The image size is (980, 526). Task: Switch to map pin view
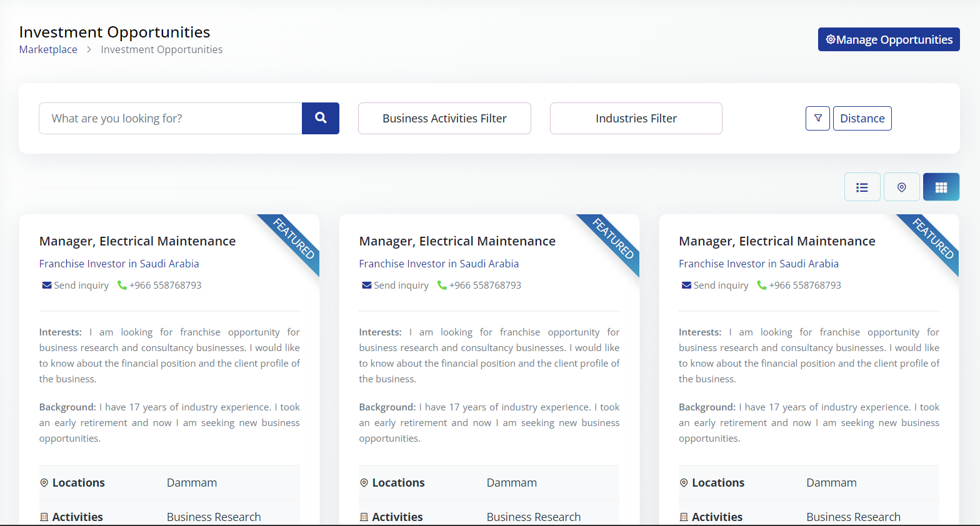point(901,187)
